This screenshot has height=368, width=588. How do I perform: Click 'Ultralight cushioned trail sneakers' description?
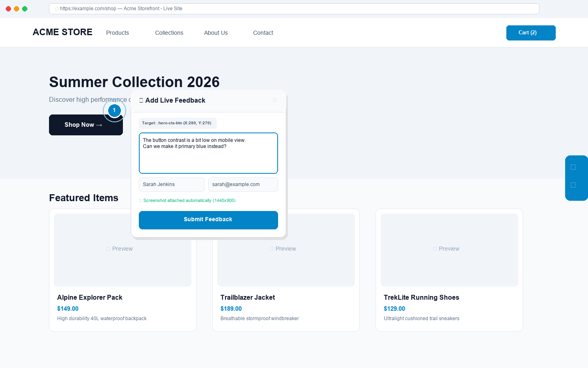(x=421, y=319)
